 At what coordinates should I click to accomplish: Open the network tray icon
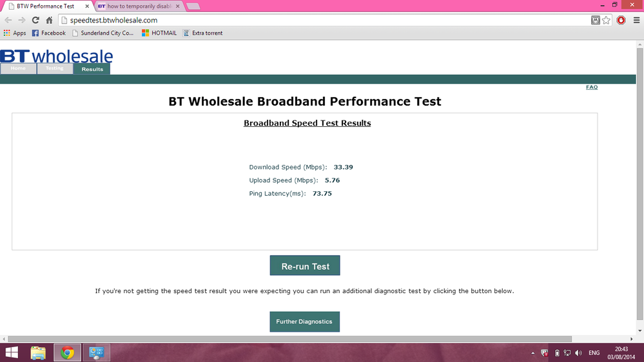click(x=567, y=353)
